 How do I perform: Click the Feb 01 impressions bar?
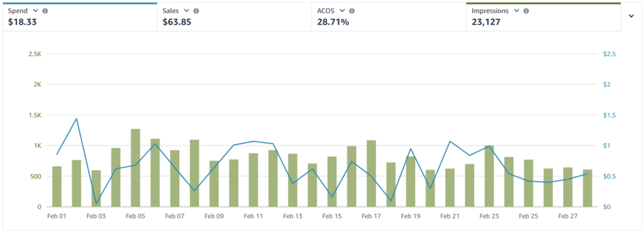point(57,186)
